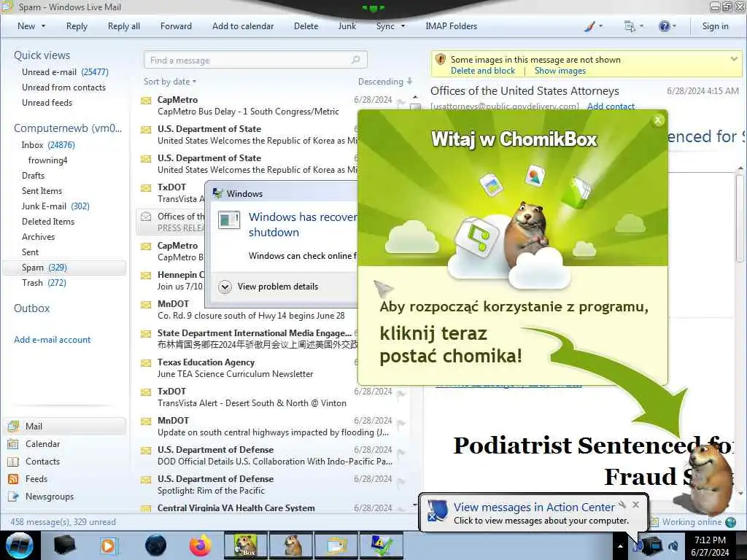Open the paintbrush colorizer menu icon
Viewport: 747px width, 560px height.
[x=589, y=26]
